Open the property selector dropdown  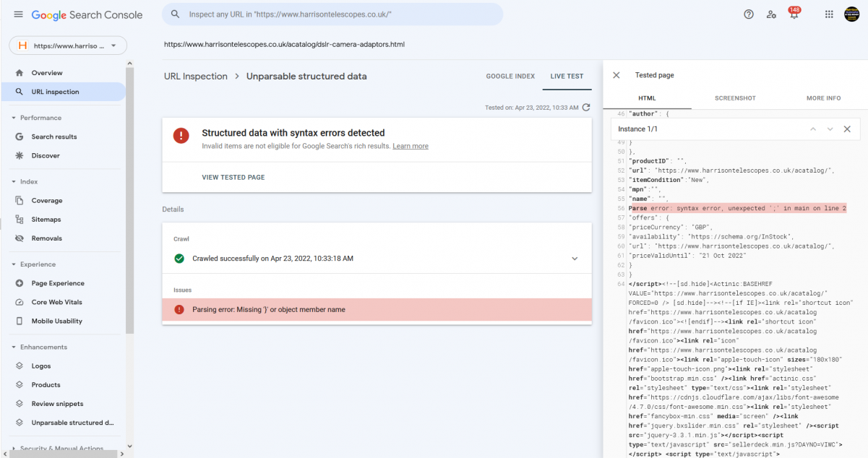68,46
